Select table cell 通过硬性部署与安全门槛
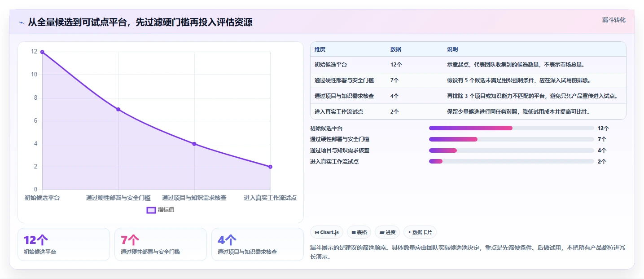The image size is (644, 279). coord(344,80)
